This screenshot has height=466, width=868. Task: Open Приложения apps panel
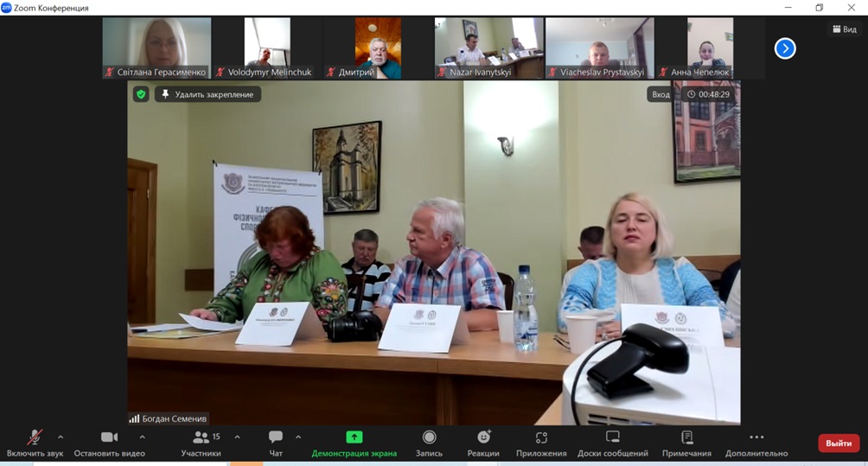(x=541, y=443)
